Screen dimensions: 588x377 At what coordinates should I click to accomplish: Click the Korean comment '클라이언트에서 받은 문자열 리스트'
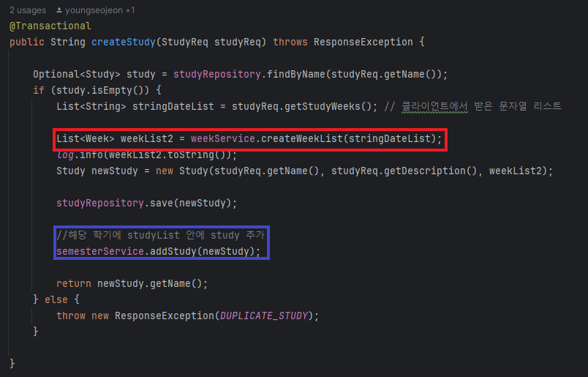point(481,107)
